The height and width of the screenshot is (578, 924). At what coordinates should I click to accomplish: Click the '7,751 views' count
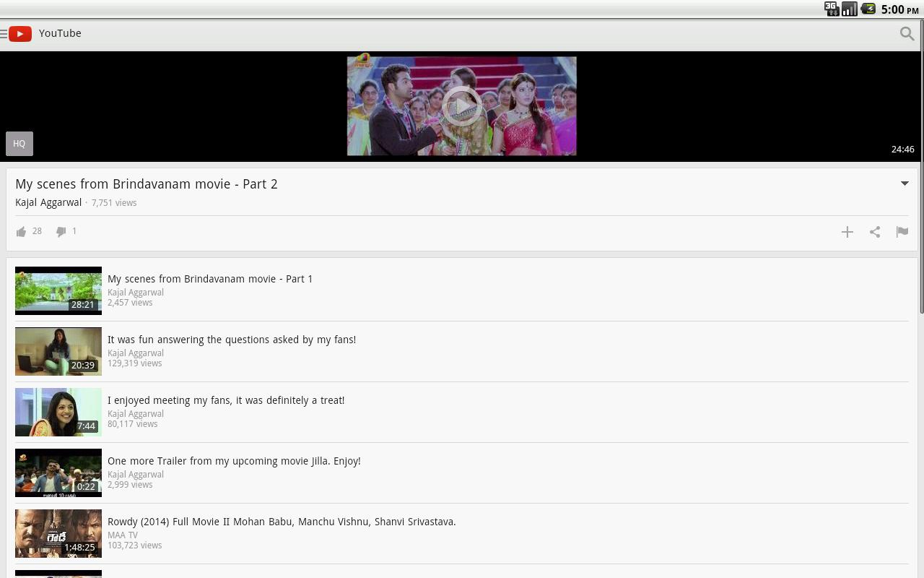tap(114, 203)
